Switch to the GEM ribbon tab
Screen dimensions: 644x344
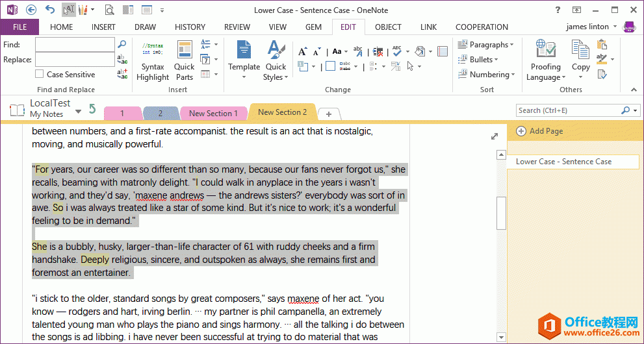tap(313, 27)
